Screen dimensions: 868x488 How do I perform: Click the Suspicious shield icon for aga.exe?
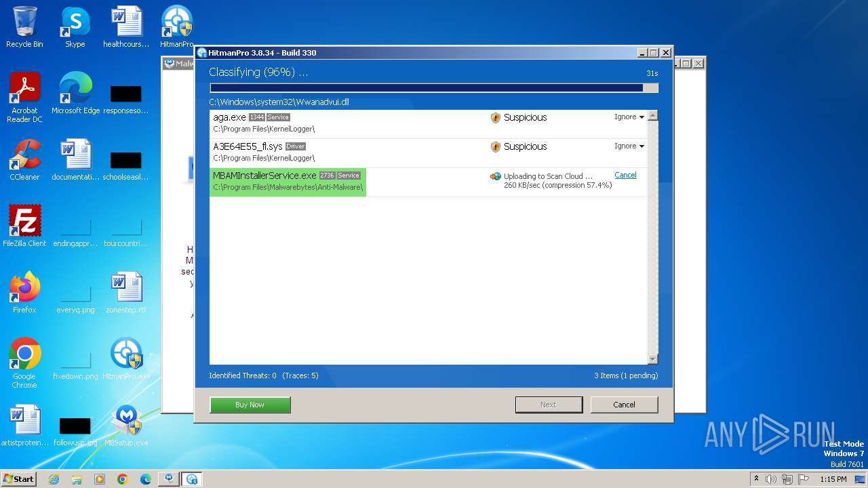[496, 118]
